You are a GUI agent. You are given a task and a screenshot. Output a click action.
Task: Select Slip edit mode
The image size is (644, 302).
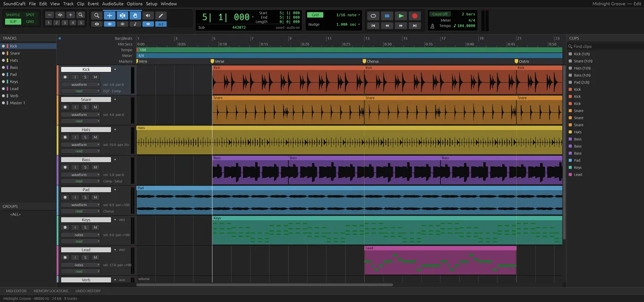coord(13,22)
